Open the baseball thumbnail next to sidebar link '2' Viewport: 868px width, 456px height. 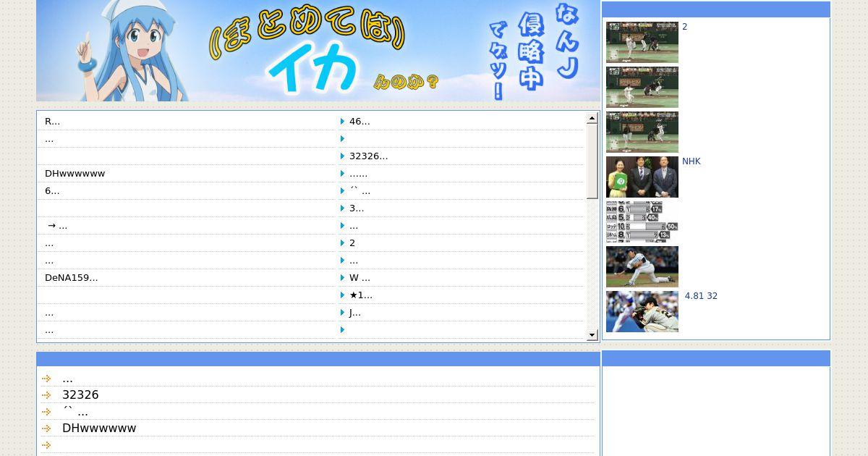642,42
